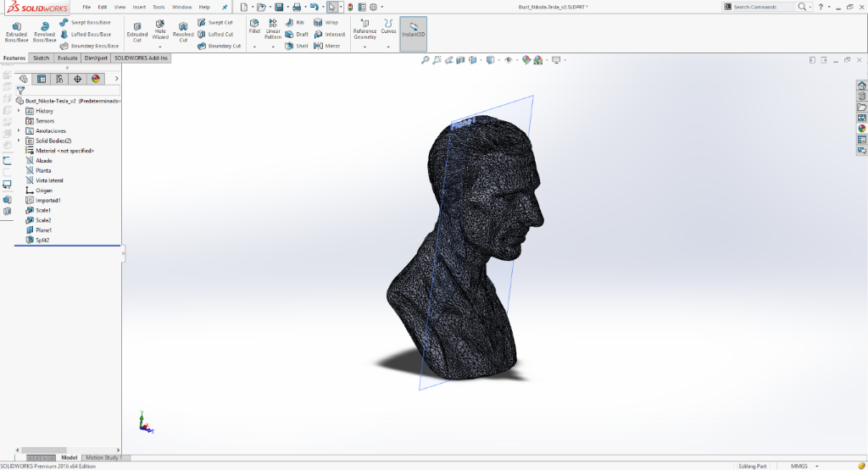Toggle the pin for the menu bar
The image size is (868, 470).
(224, 7)
